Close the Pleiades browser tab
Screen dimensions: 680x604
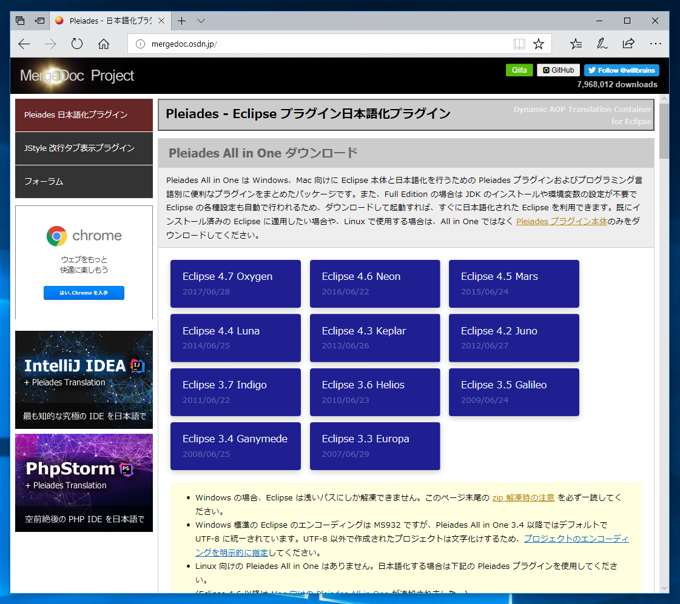coord(161,21)
